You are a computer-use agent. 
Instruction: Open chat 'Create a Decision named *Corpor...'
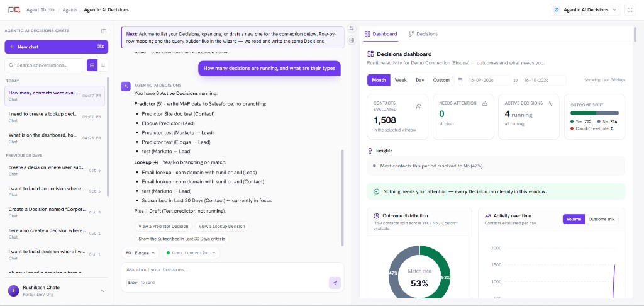click(55, 212)
